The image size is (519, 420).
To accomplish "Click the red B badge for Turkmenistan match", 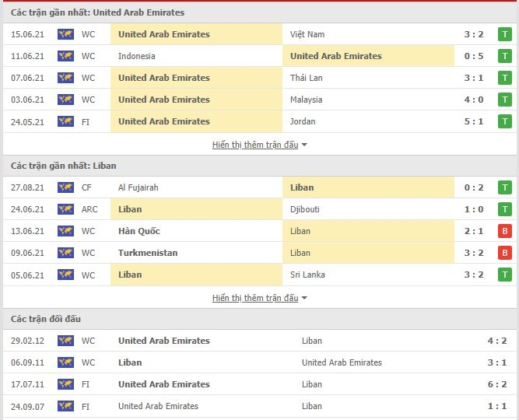I will [505, 253].
